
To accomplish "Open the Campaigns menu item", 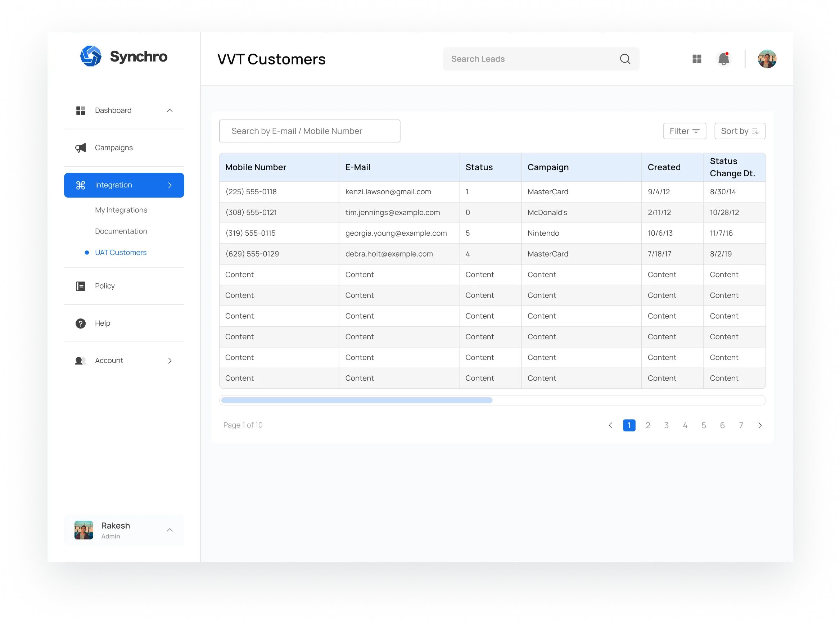I will [x=124, y=148].
